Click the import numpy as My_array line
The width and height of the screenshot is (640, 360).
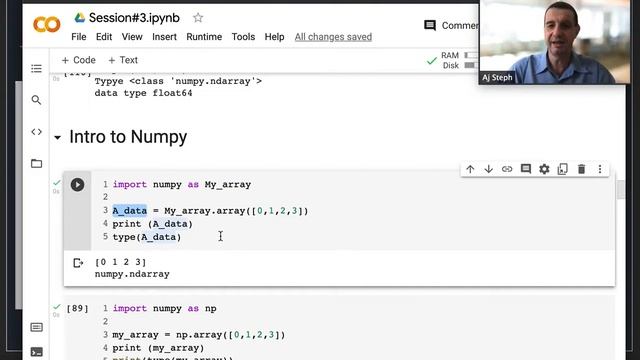[x=182, y=184]
